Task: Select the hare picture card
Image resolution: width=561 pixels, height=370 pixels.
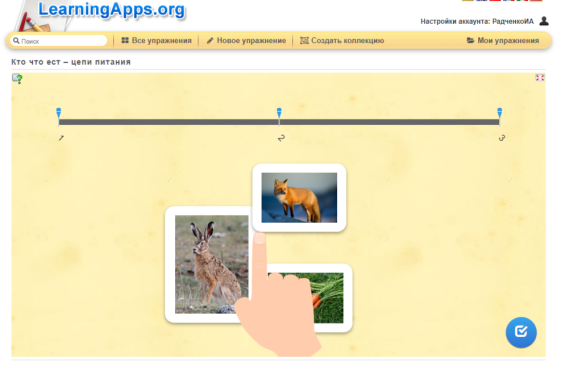Action: 208,265
